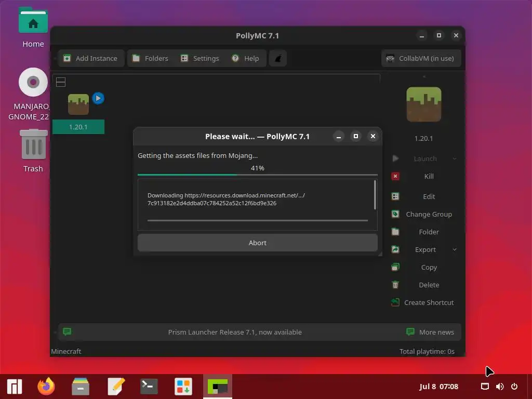The image size is (532, 399).
Task: Abort the asset download
Action: point(258,243)
